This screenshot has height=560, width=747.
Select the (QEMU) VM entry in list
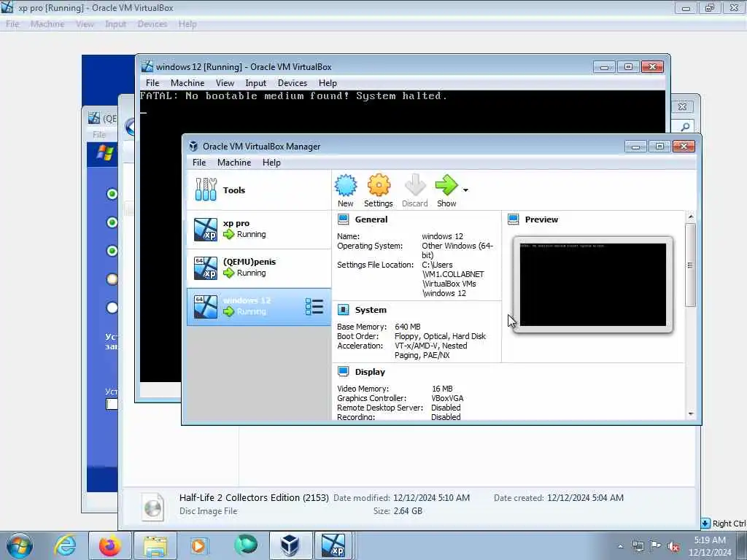(x=259, y=268)
